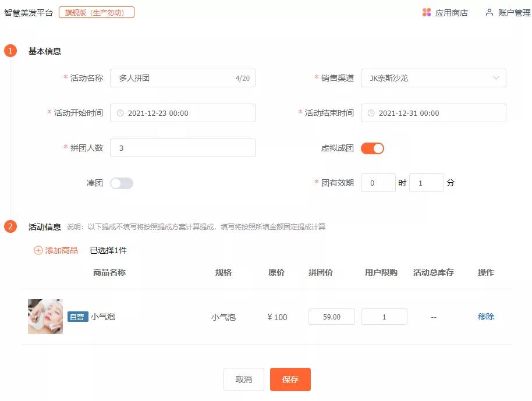Screen dimensions: 532x401
Task: Click the step 1 circle next to 基本信息
Action: click(9, 51)
